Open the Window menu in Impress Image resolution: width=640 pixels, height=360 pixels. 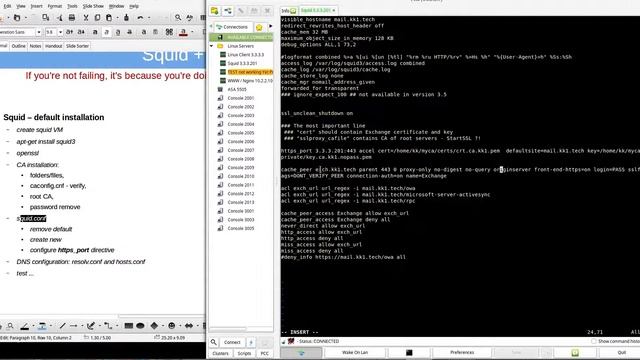tap(116, 6)
